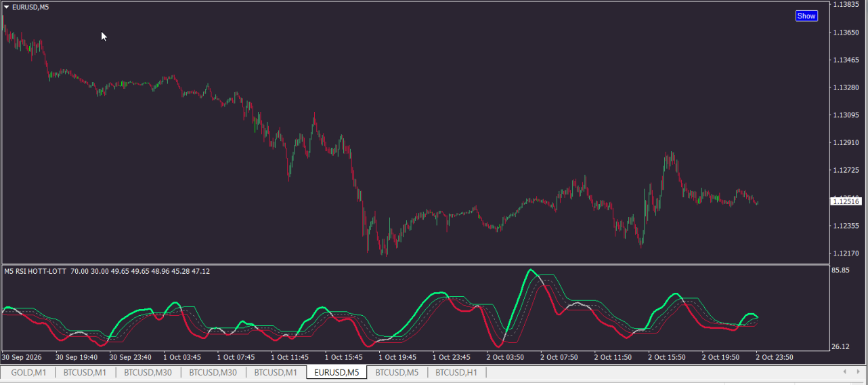Click the 1 Oct 19:45 time label
This screenshot has width=868, height=385.
pyautogui.click(x=398, y=357)
